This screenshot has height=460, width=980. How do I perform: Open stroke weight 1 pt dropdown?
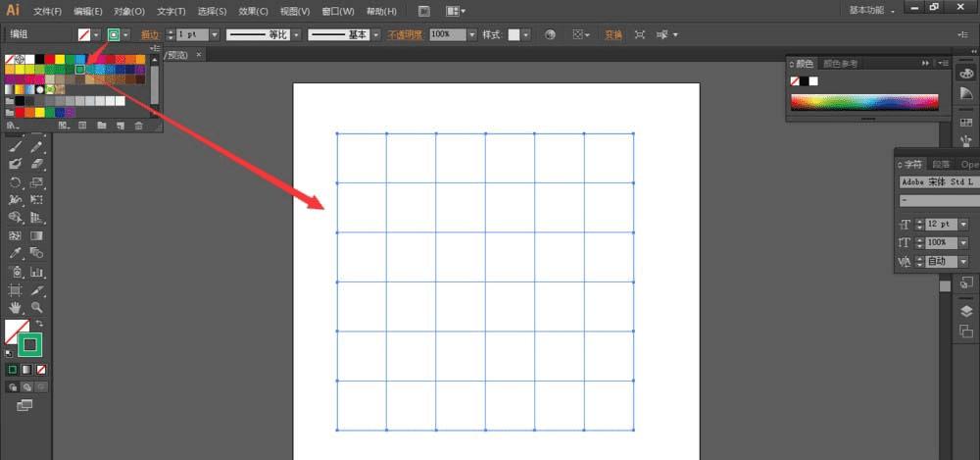[x=215, y=35]
